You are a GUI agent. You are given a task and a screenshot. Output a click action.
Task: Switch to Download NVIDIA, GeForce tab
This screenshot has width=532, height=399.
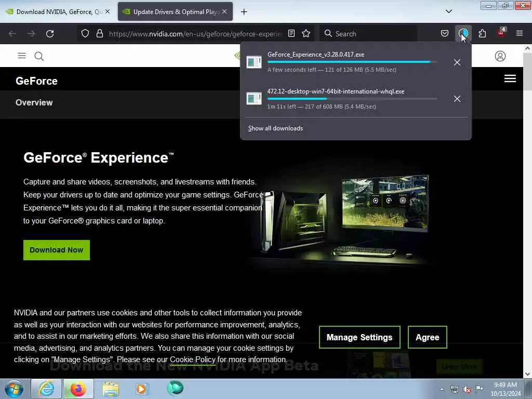click(58, 12)
